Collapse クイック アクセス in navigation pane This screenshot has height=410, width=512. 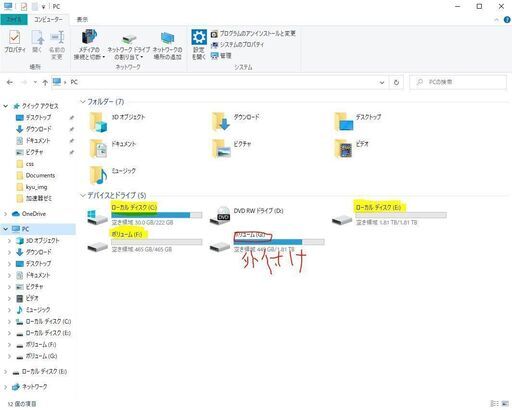click(5, 106)
